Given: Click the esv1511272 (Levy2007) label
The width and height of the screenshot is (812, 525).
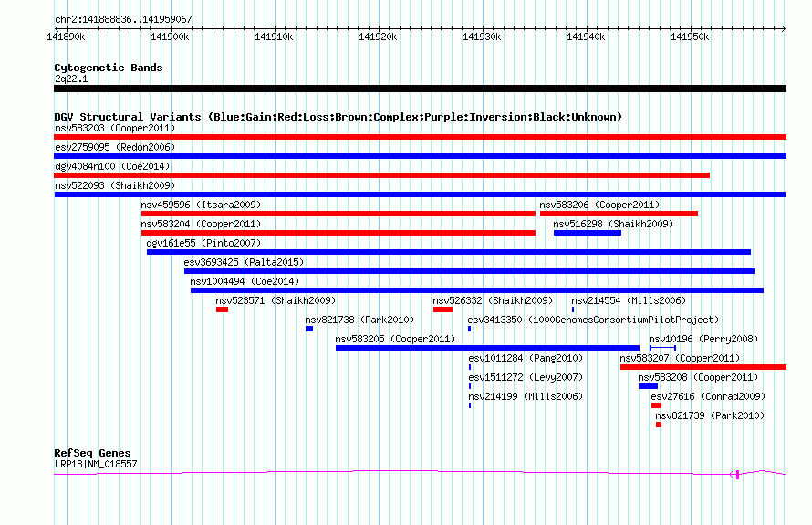Looking at the screenshot, I should coord(526,377).
